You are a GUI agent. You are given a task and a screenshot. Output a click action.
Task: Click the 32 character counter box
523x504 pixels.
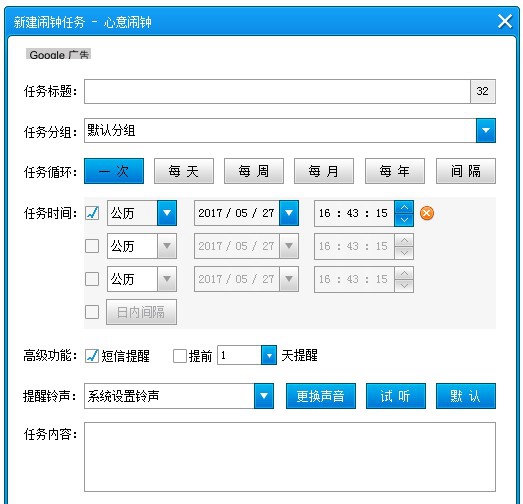click(483, 91)
